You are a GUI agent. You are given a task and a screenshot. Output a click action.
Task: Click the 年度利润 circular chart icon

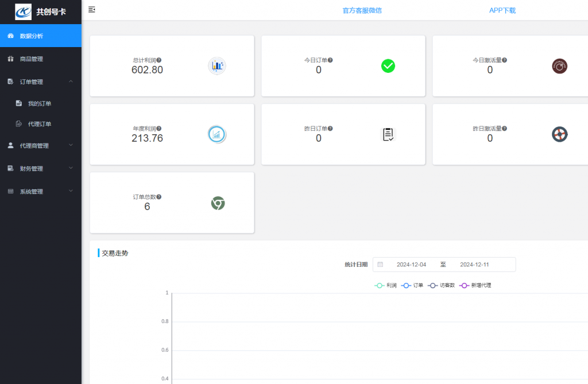coord(217,134)
